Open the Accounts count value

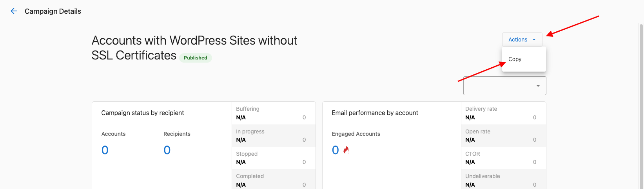105,150
